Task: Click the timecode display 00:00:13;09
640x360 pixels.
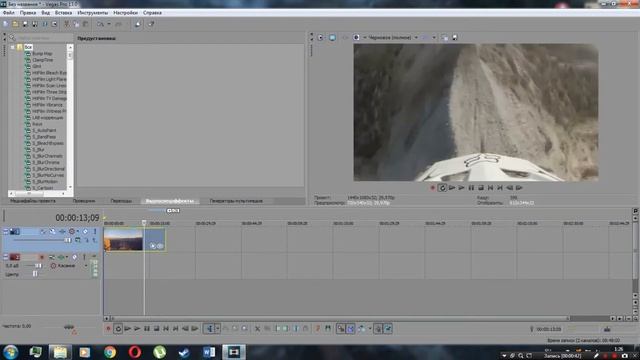Action: (77, 218)
